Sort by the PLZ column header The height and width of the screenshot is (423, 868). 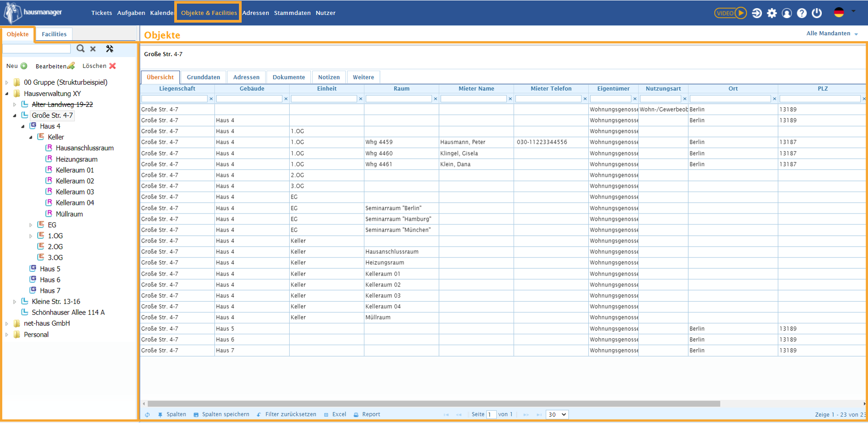(822, 89)
